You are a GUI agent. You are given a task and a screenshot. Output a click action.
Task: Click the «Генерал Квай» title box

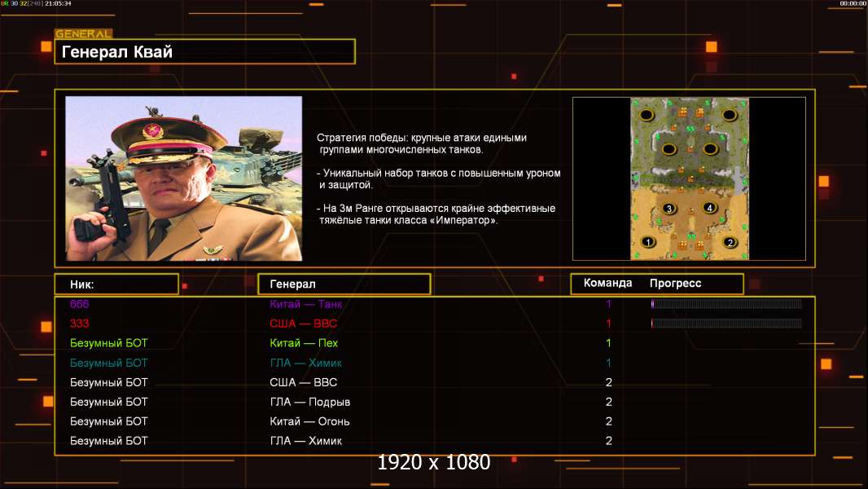[204, 52]
